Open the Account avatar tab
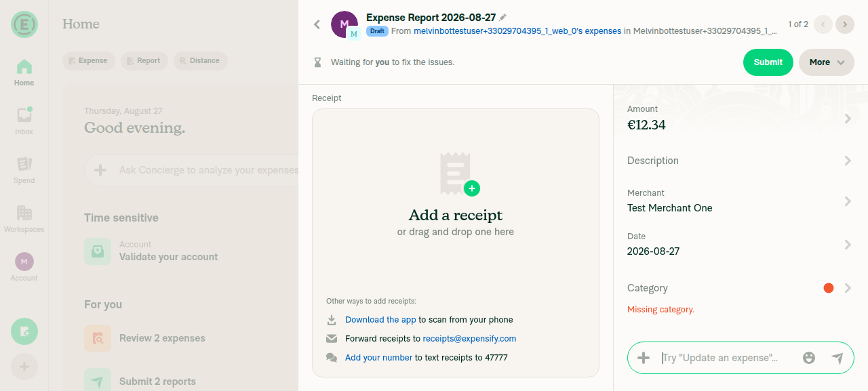The width and height of the screenshot is (868, 391). [24, 268]
